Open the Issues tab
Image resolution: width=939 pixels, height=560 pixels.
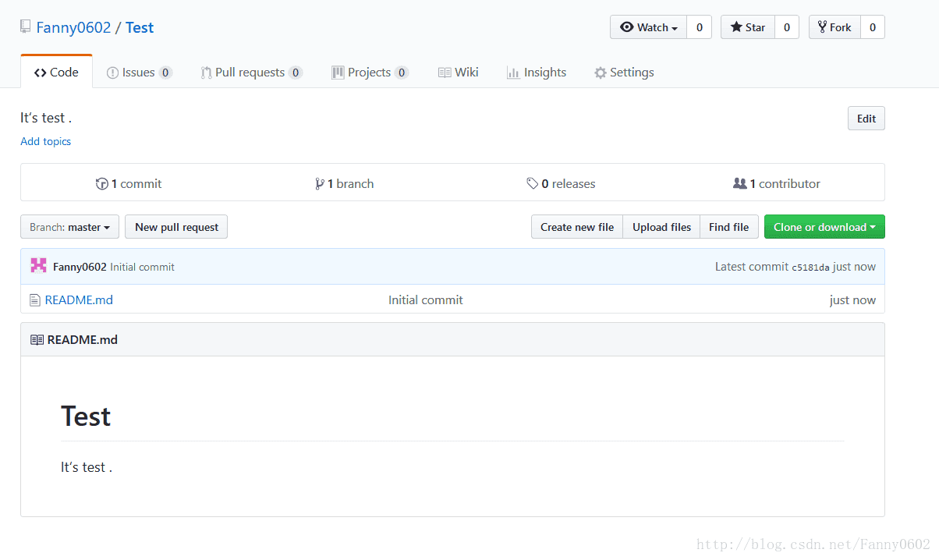coord(139,73)
